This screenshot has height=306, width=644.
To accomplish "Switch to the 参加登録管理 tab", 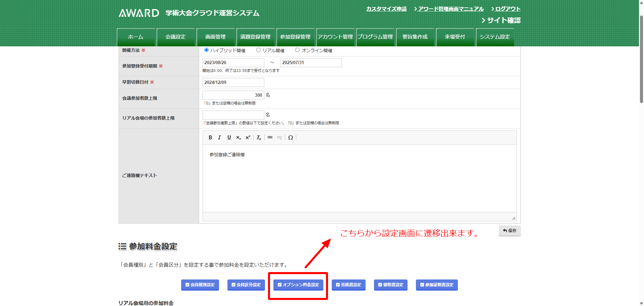I will (295, 37).
